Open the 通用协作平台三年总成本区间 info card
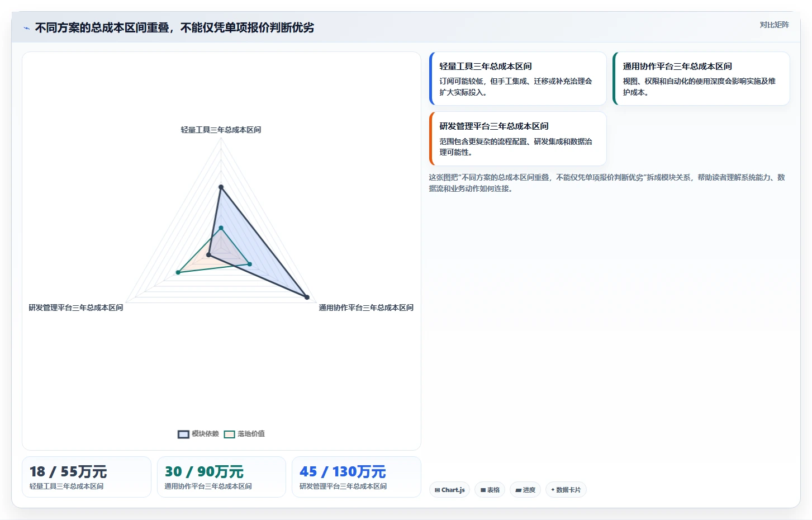812x520 pixels. point(701,78)
